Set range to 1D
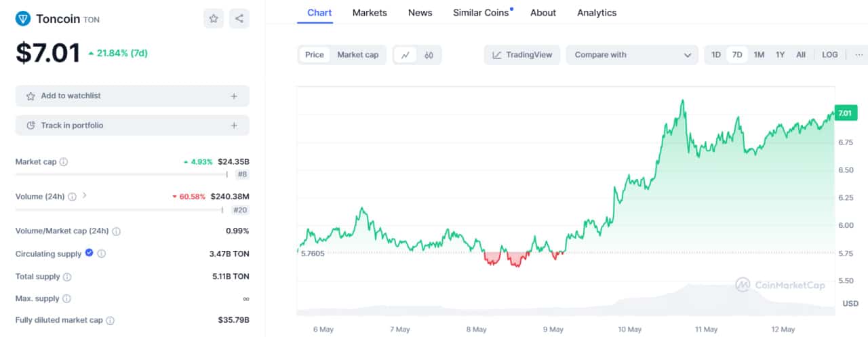 point(716,55)
